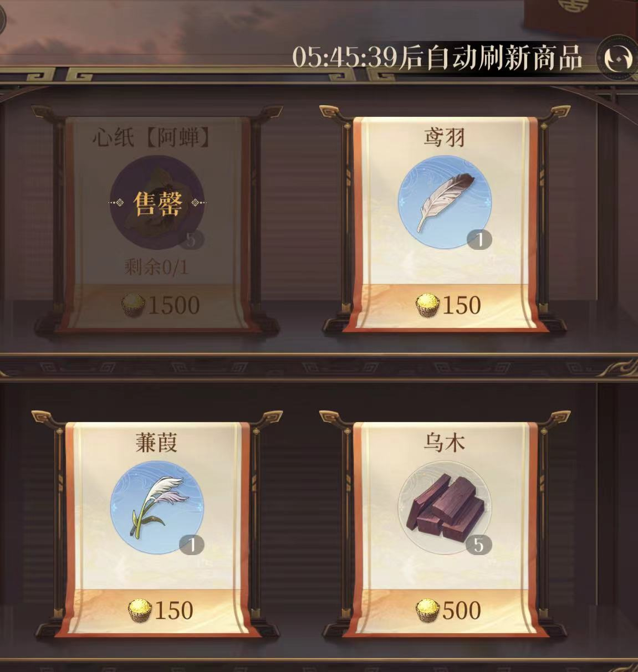Click the coin icon on 乌木 price
This screenshot has height=672, width=638.
click(x=427, y=611)
